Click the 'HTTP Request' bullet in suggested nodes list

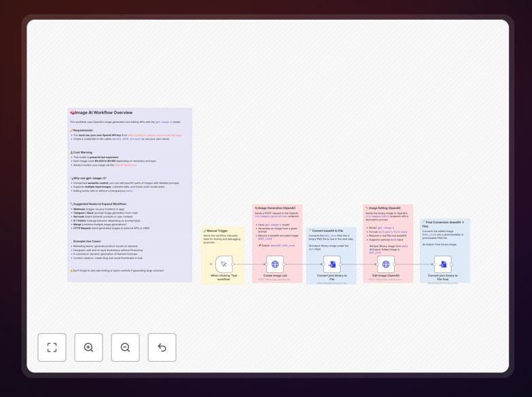pos(111,228)
